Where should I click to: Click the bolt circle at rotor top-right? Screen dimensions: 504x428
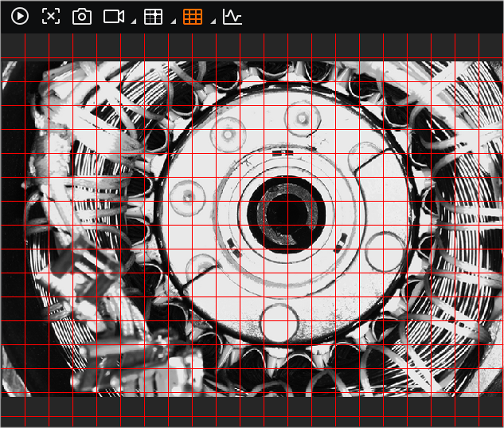tap(302, 119)
